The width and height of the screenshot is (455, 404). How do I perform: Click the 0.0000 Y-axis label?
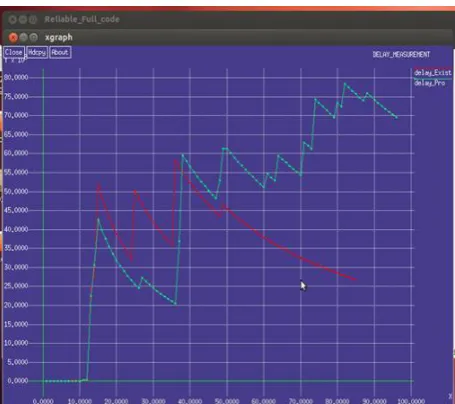(18, 381)
